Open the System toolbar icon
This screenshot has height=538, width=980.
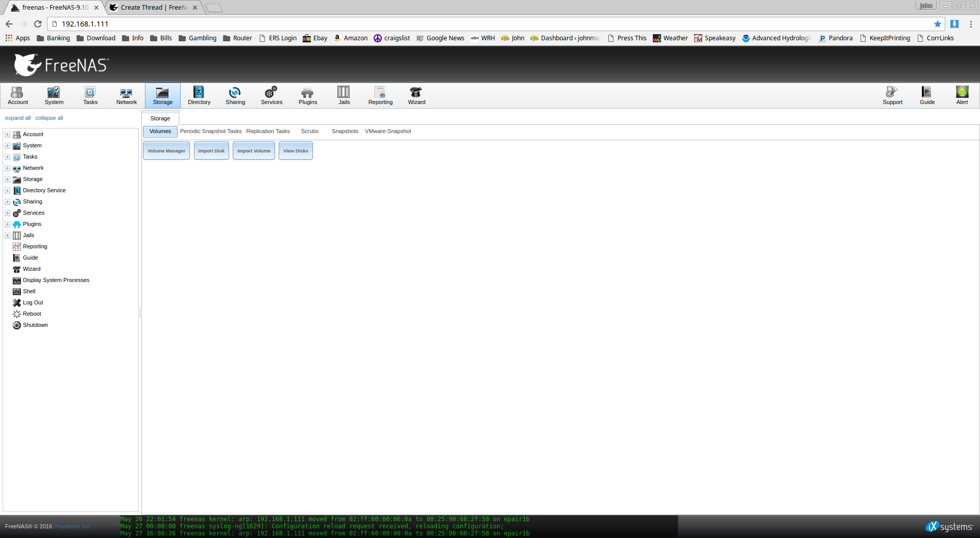tap(54, 95)
